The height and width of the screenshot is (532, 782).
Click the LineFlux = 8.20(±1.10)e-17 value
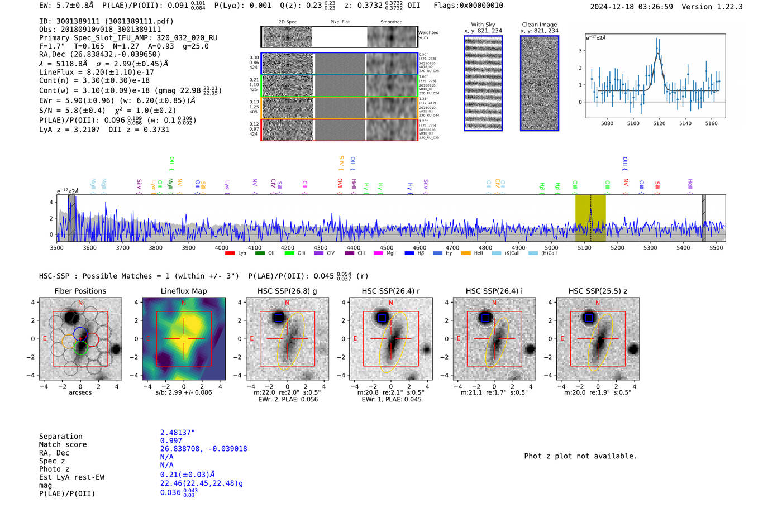coord(97,72)
